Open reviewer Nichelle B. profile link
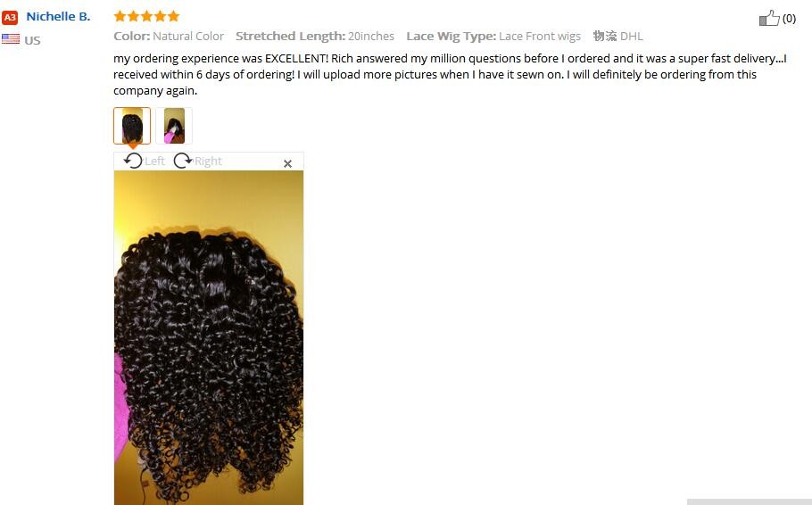This screenshot has width=812, height=505. tap(58, 17)
